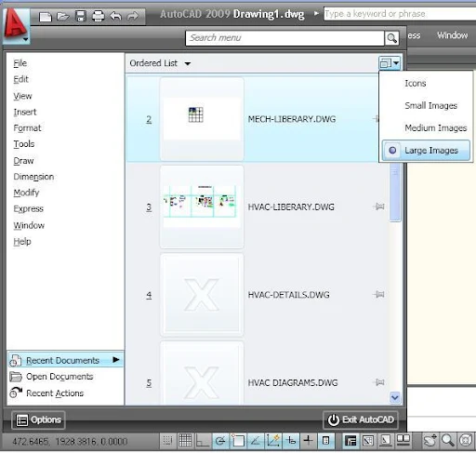Screen dimensions: 476x453
Task: Open the thumbnail size dropdown button
Action: tap(390, 63)
